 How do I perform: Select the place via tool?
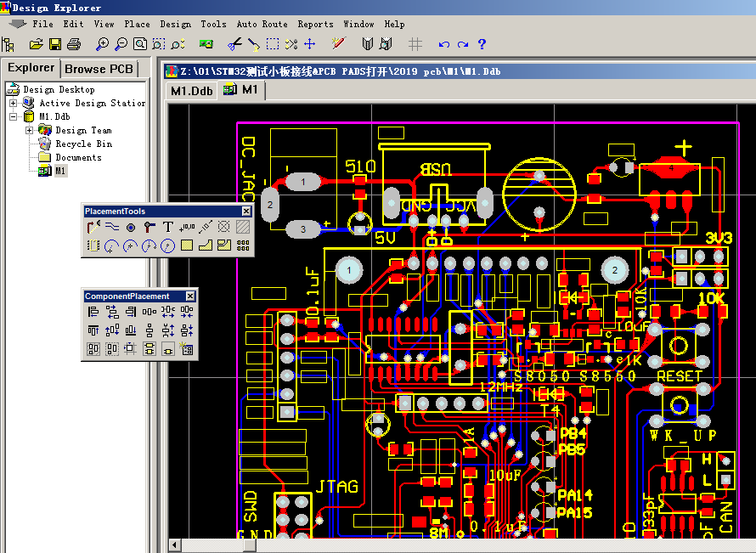149,227
